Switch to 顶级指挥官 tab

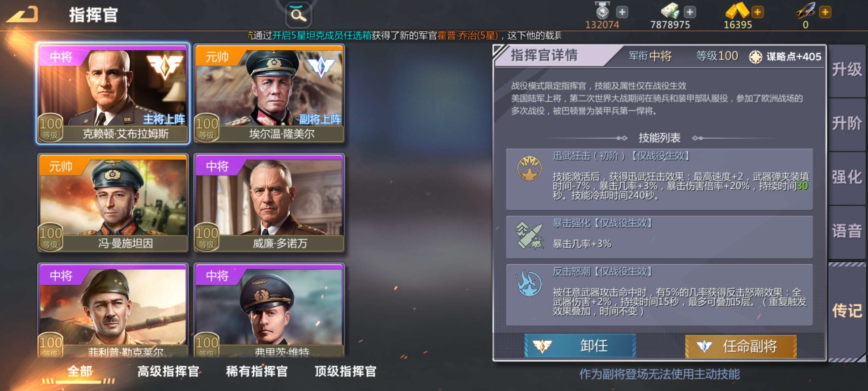pyautogui.click(x=345, y=371)
